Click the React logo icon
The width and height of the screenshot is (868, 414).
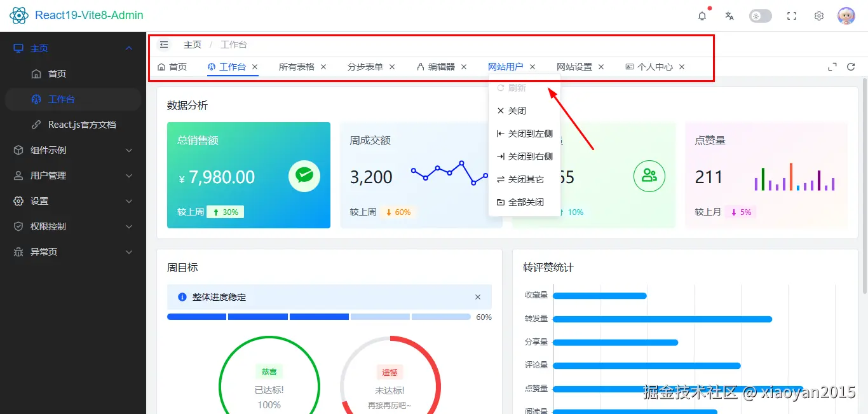[x=19, y=15]
